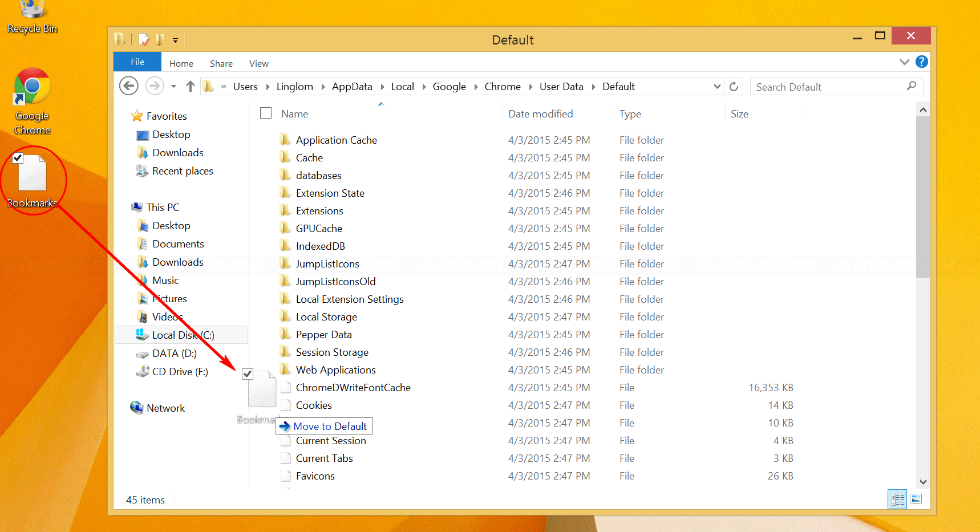Viewport: 980px width, 532px height.
Task: Open the Home ribbon tab
Action: [x=181, y=63]
